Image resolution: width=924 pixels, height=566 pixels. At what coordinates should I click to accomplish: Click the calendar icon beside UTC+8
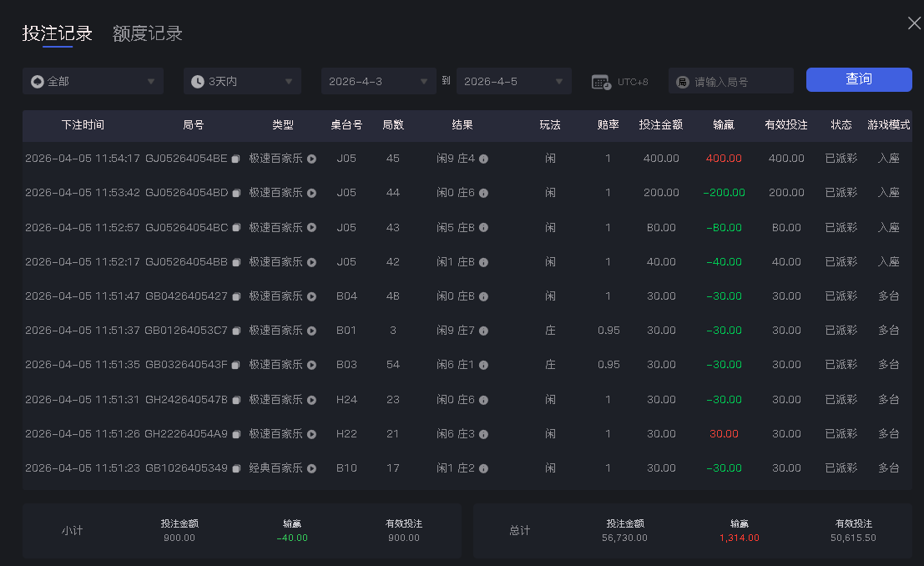[599, 81]
